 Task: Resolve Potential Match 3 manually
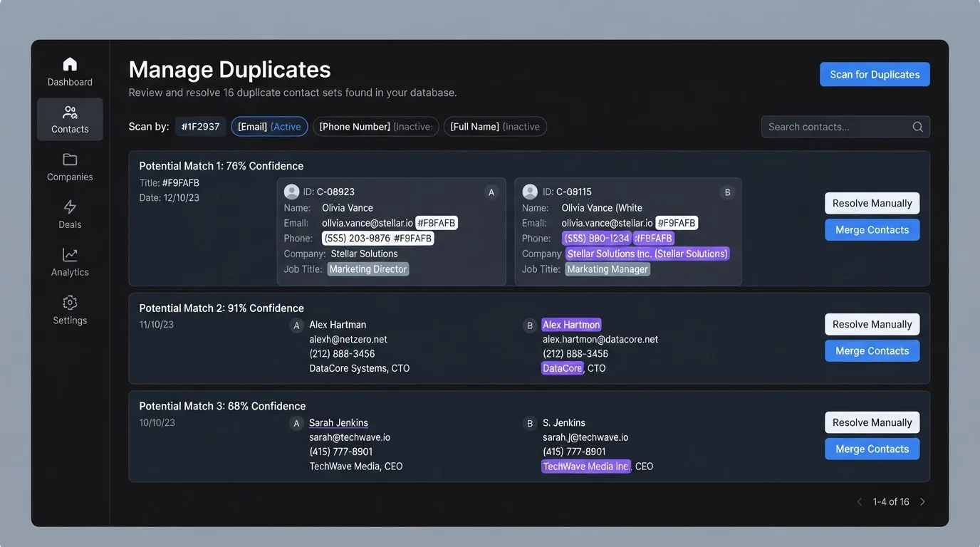coord(872,423)
